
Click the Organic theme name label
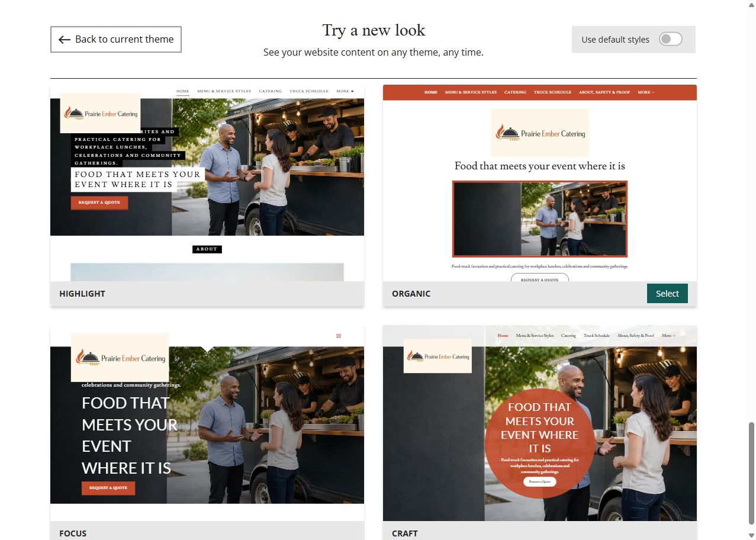click(x=411, y=294)
